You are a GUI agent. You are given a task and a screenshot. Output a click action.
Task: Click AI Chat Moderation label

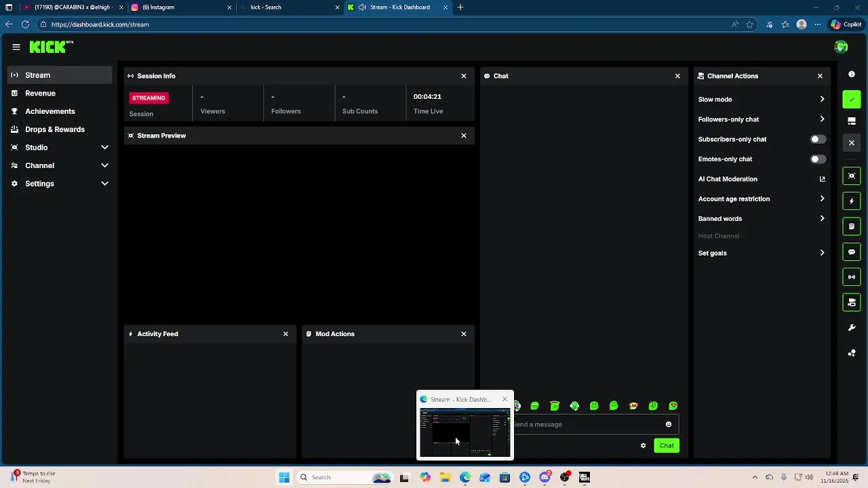(x=728, y=179)
